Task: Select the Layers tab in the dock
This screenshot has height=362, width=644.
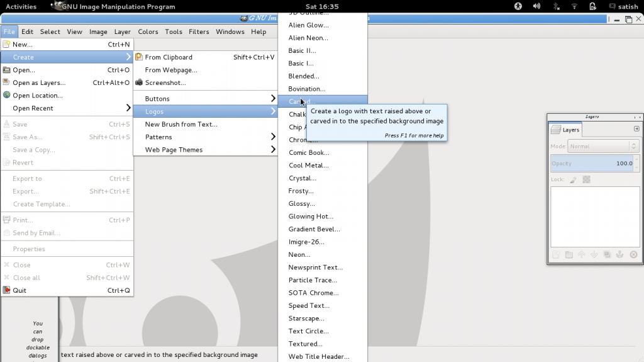Action: pyautogui.click(x=565, y=130)
